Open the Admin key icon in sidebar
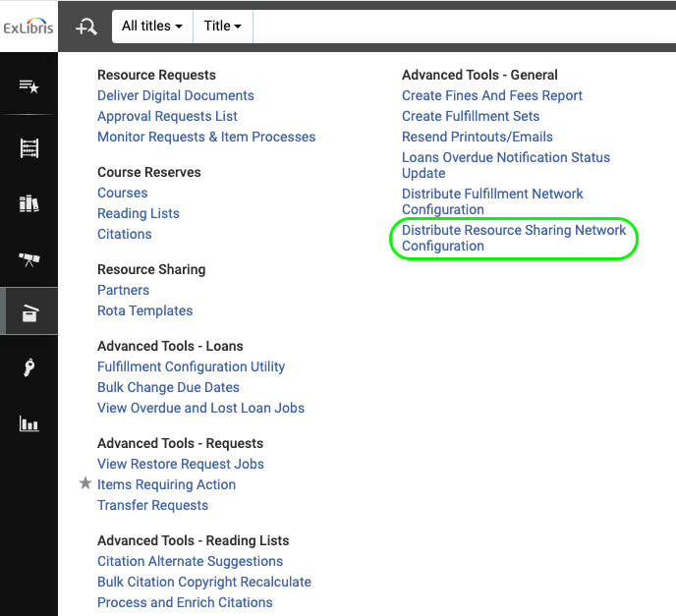Screen dimensions: 676x616 [x=28, y=368]
